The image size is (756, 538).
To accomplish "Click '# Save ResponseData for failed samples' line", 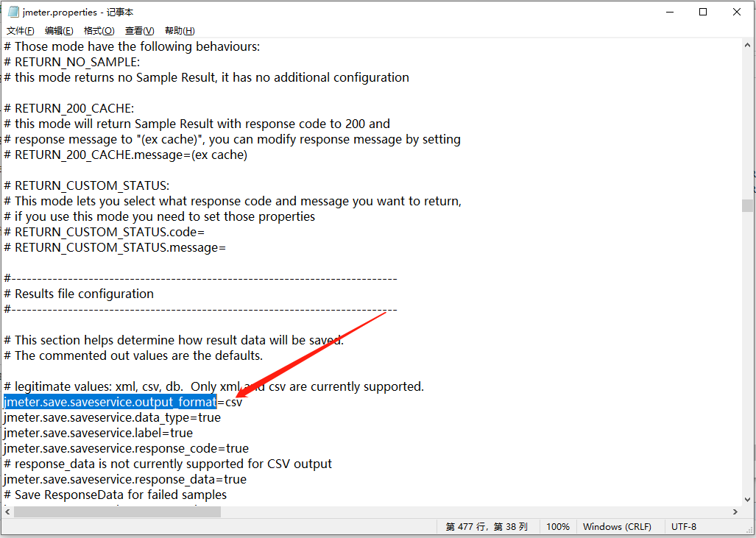I will point(116,495).
